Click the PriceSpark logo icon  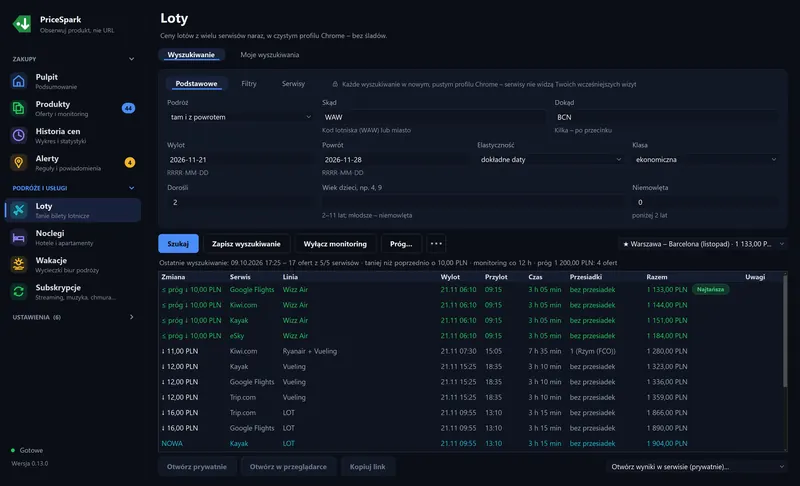(22, 24)
